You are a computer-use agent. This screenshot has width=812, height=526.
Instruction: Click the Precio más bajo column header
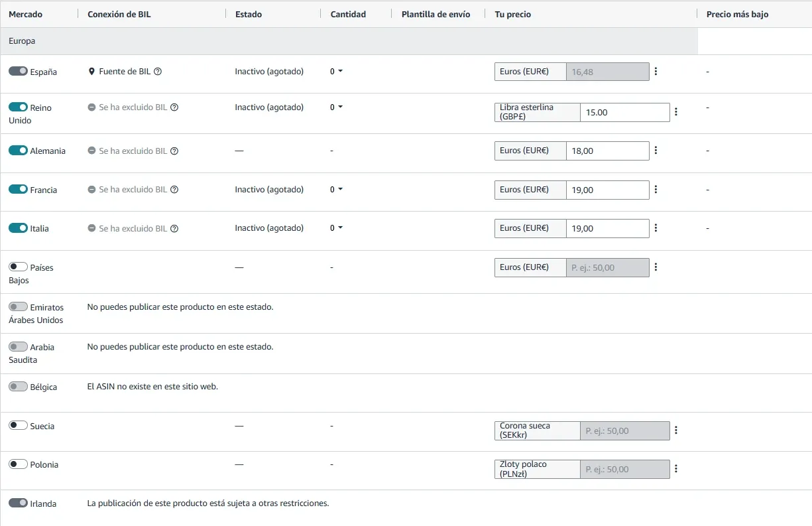[738, 15]
